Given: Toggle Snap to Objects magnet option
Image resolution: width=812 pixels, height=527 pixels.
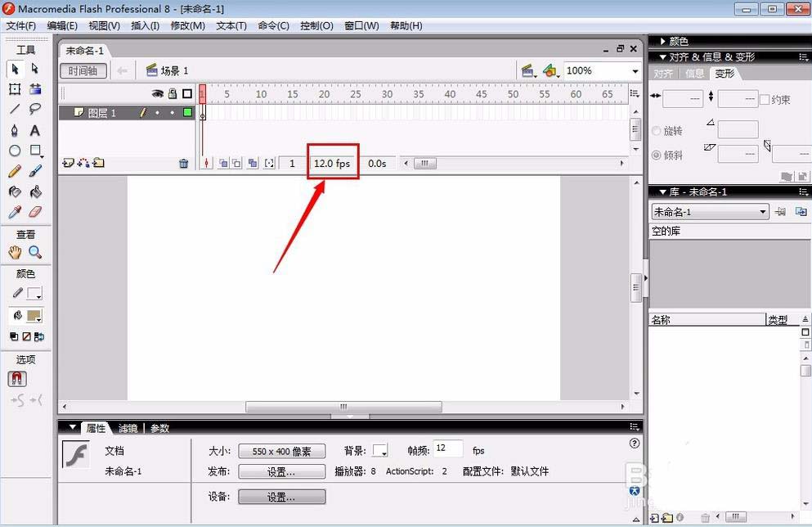Looking at the screenshot, I should (17, 379).
